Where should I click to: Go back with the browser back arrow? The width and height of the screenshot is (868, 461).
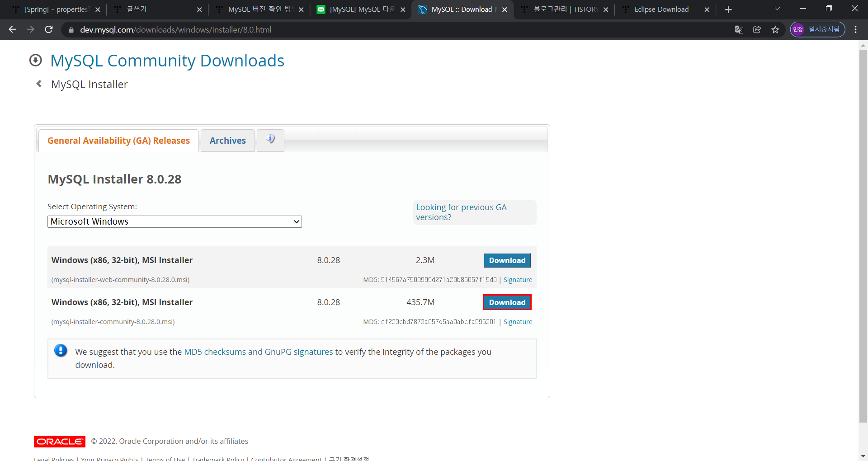[x=12, y=29]
